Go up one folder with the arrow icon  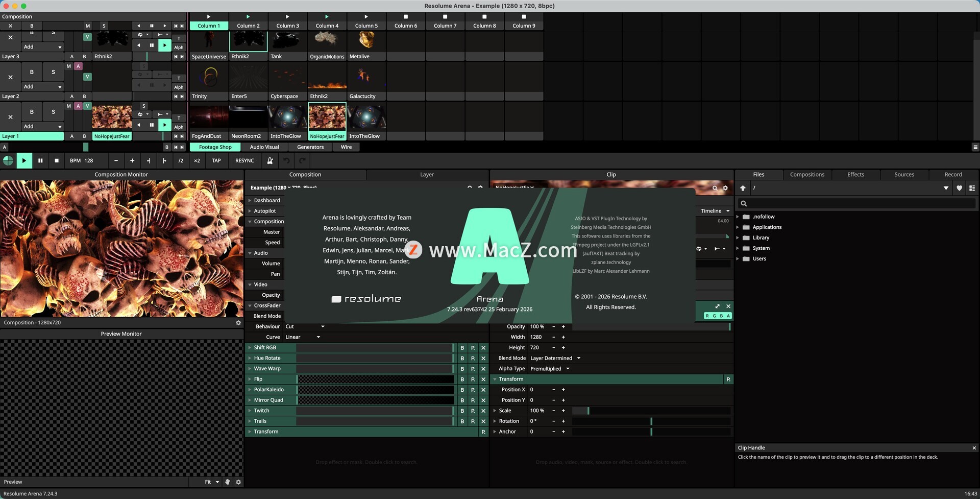pos(743,188)
